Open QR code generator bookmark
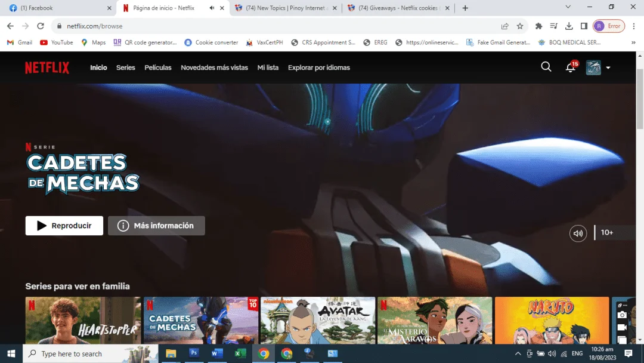 coord(145,42)
